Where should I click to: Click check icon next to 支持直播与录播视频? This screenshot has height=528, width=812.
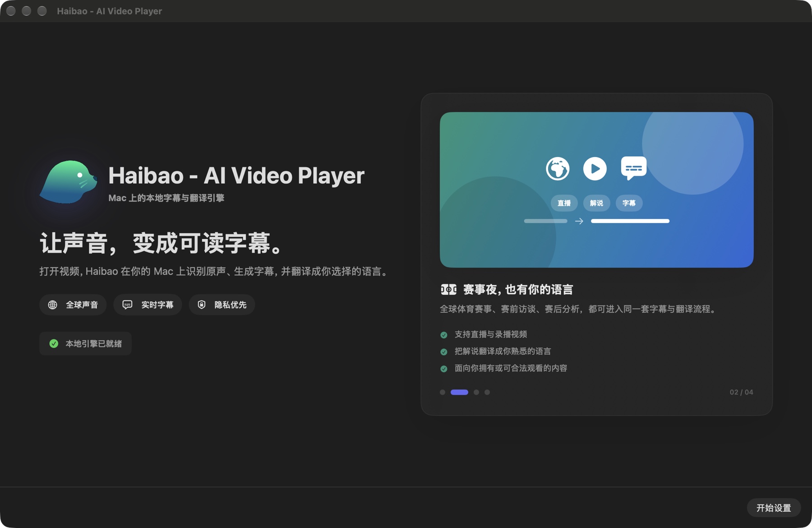tap(444, 335)
